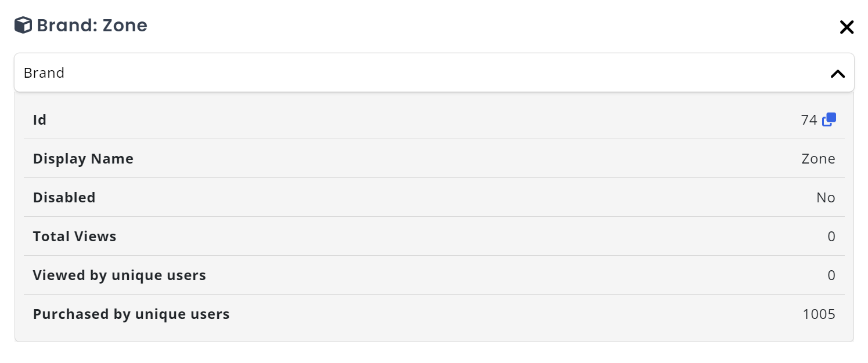Click the No value in the Disabled row
The image size is (868, 363).
pyautogui.click(x=826, y=197)
